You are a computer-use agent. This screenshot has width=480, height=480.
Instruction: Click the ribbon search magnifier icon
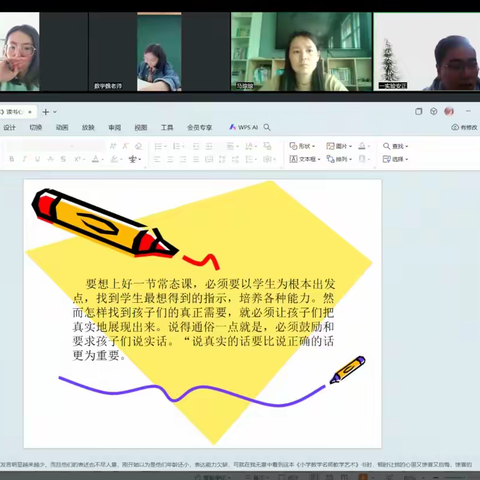(x=267, y=127)
